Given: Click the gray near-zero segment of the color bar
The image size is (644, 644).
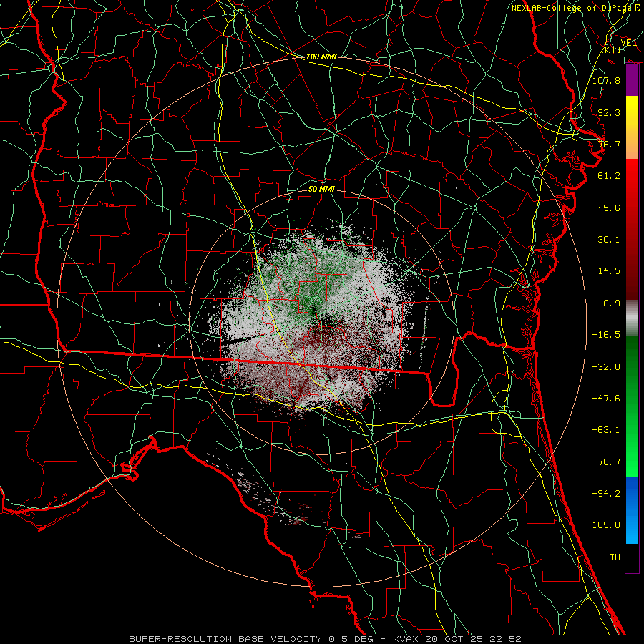Looking at the screenshot, I should [632, 318].
